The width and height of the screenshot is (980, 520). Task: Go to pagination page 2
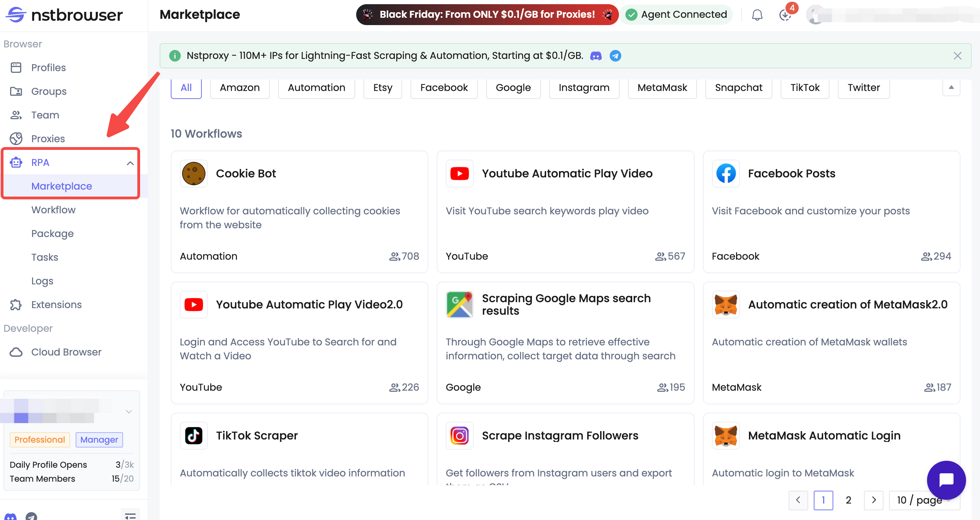pyautogui.click(x=848, y=500)
